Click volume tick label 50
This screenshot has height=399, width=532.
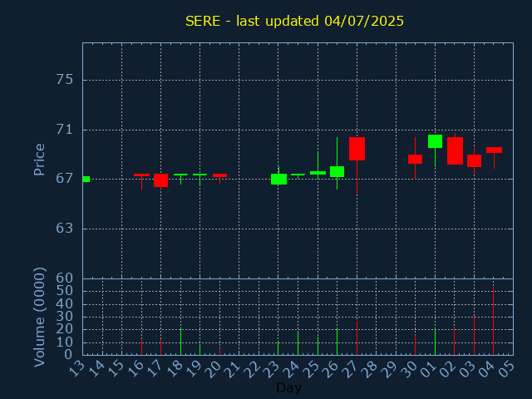pos(65,291)
